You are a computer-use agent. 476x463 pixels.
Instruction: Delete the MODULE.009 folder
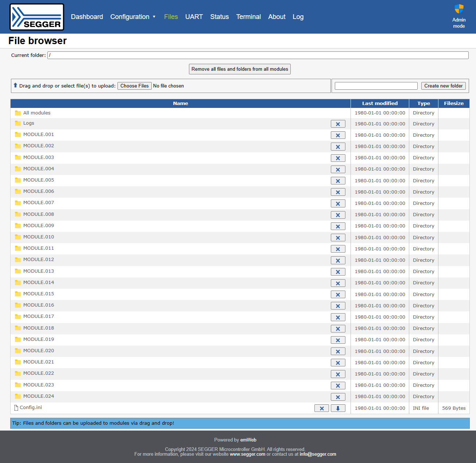tap(338, 226)
